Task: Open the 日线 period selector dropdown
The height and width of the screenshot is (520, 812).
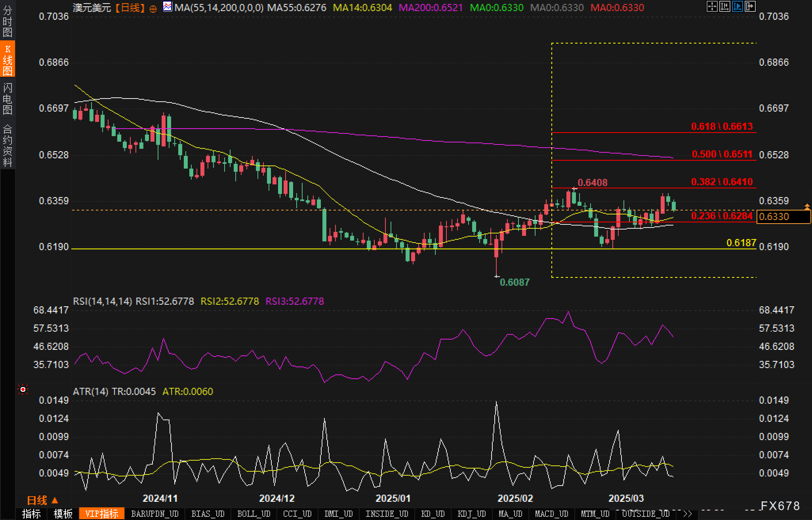Action: tap(42, 501)
